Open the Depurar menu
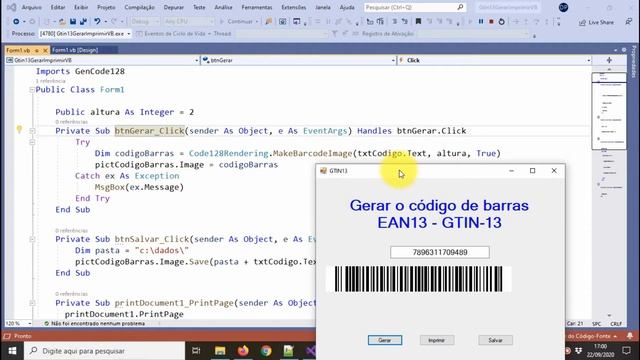 [x=173, y=7]
